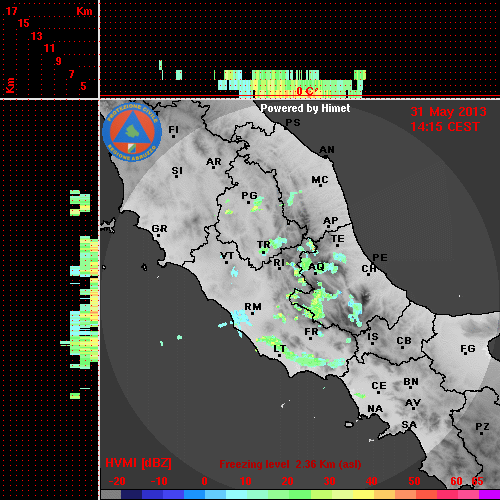Click the horizontal 'Km' axis label
This screenshot has height=500, width=500.
[x=84, y=11]
